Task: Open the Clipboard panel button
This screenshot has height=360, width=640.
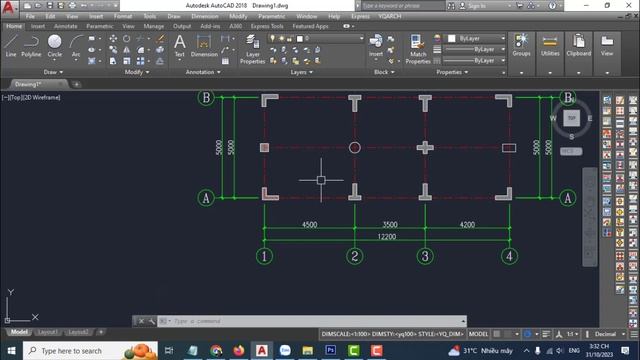Action: pyautogui.click(x=578, y=46)
